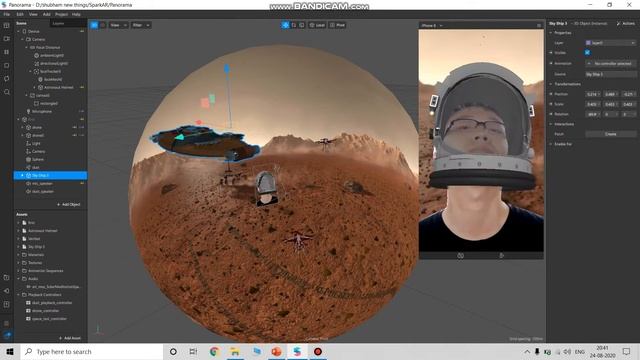Image resolution: width=640 pixels, height=360 pixels.
Task: Click the layout panel icon in left sidebar
Action: point(7,25)
